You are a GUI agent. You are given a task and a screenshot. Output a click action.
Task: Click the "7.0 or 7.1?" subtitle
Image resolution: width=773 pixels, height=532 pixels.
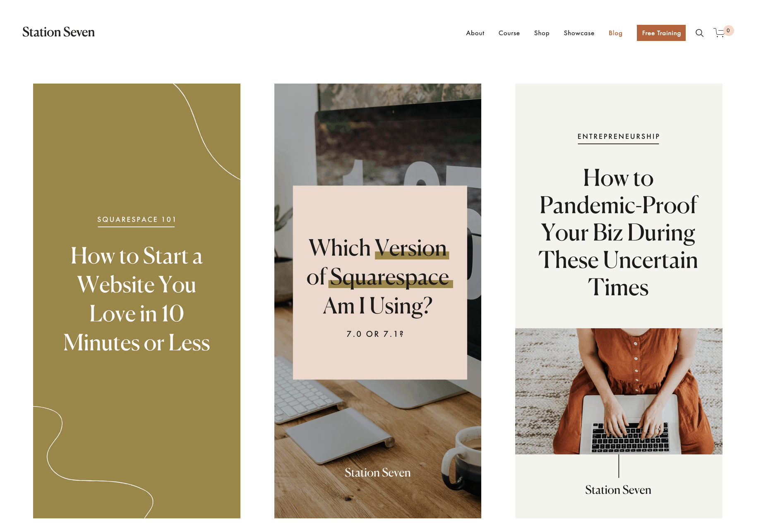click(375, 334)
